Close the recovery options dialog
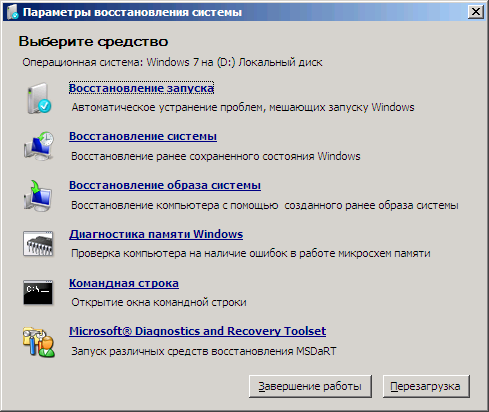 (476, 12)
